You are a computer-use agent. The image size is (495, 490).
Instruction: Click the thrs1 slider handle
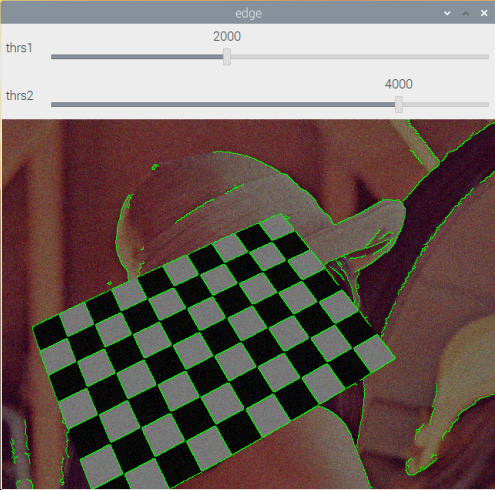pos(227,57)
